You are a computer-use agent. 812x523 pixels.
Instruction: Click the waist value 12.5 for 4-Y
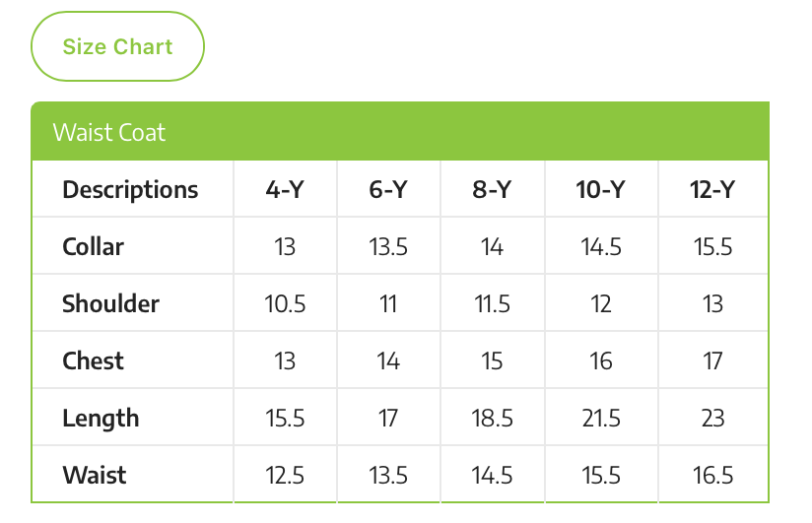pos(285,475)
